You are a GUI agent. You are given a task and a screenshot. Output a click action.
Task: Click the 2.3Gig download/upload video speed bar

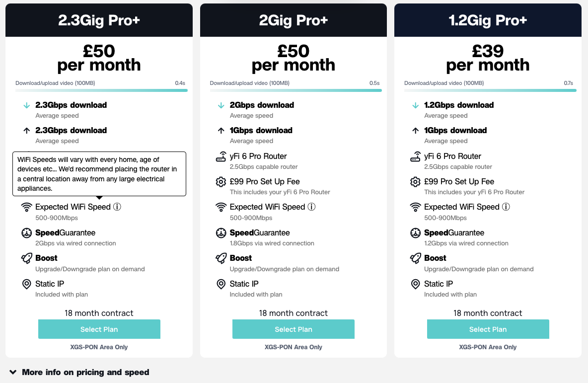(x=101, y=90)
